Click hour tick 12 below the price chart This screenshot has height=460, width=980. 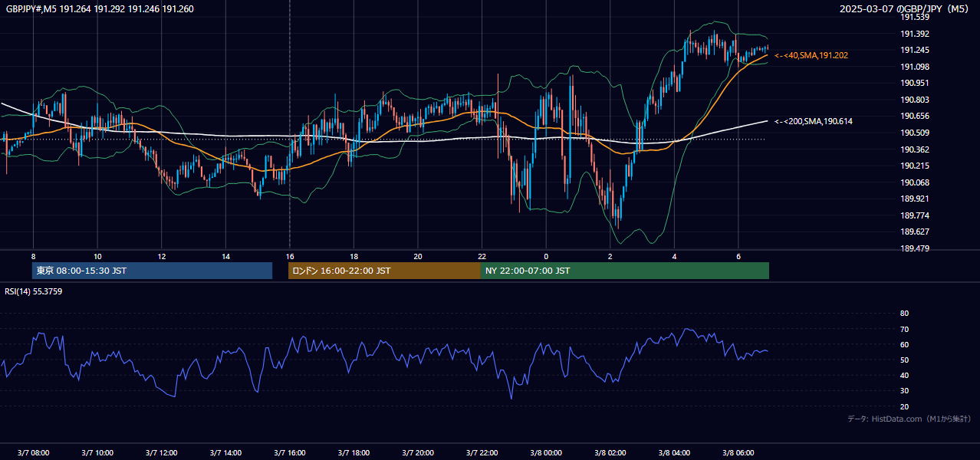(161, 256)
